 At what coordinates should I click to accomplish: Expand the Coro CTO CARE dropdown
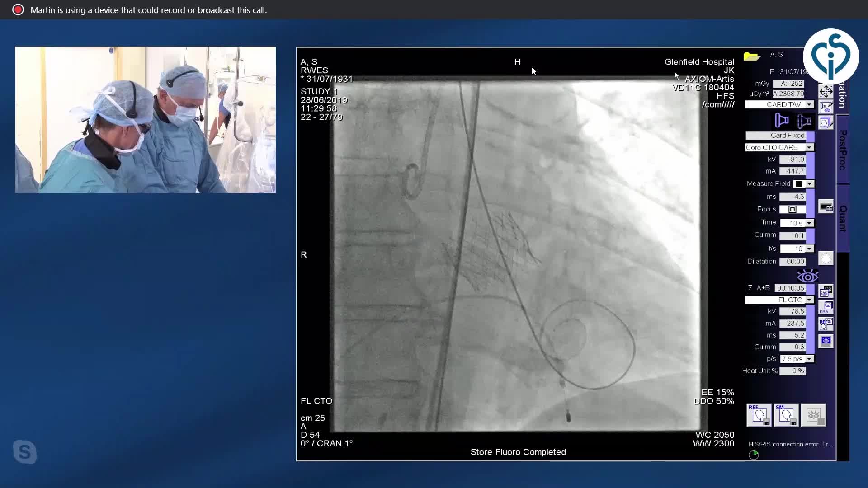coord(809,148)
